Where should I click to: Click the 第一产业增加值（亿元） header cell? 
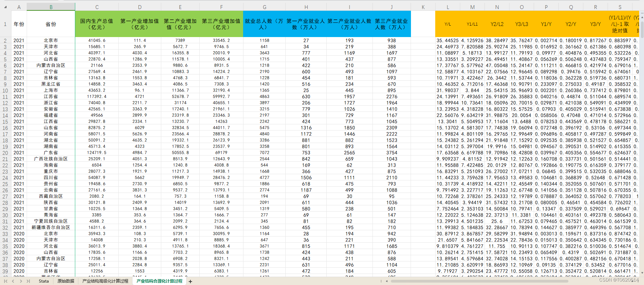pos(140,24)
